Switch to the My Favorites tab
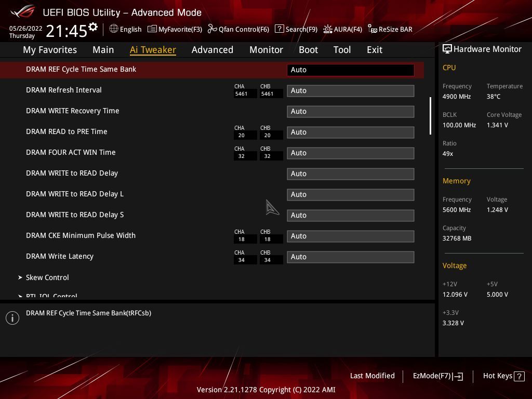This screenshot has width=532, height=399. coord(50,50)
